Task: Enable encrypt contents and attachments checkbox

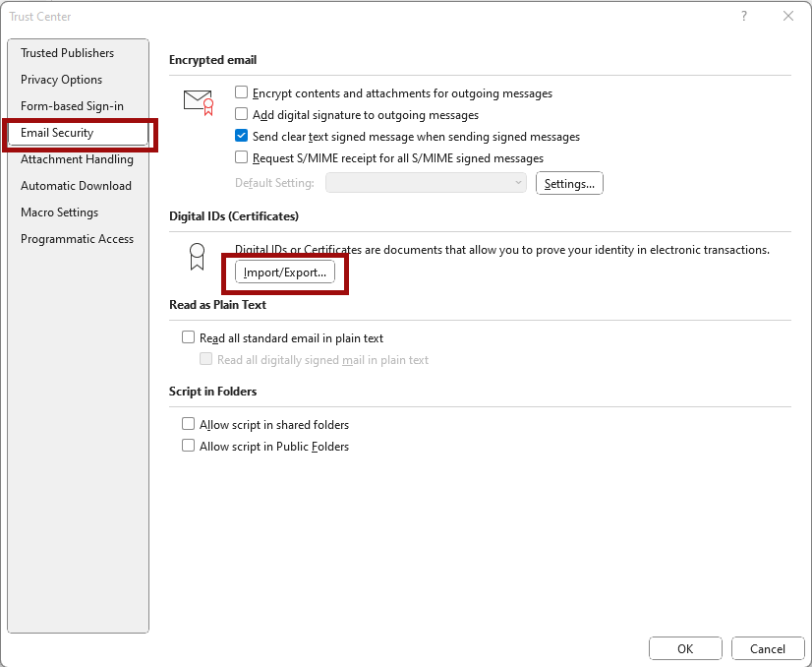Action: tap(241, 92)
